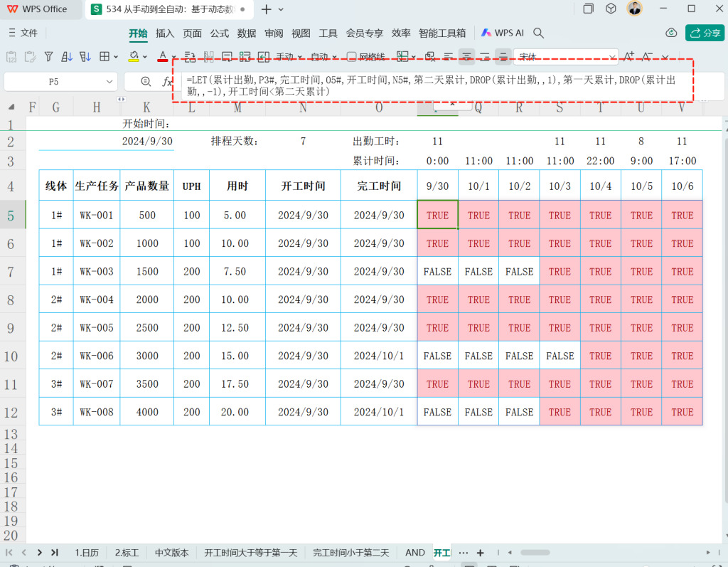Viewport: 728px width, 567px height.
Task: Open the 文件 file menu
Action: pos(23,33)
